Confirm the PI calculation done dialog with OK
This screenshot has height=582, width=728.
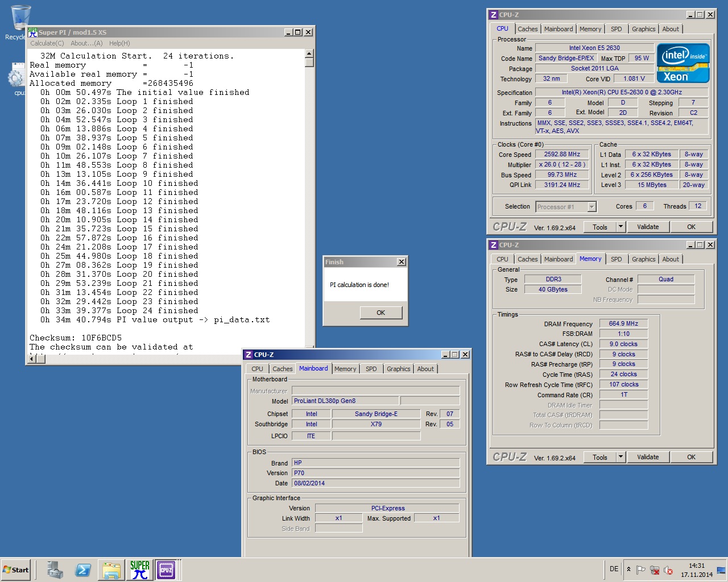(x=380, y=313)
